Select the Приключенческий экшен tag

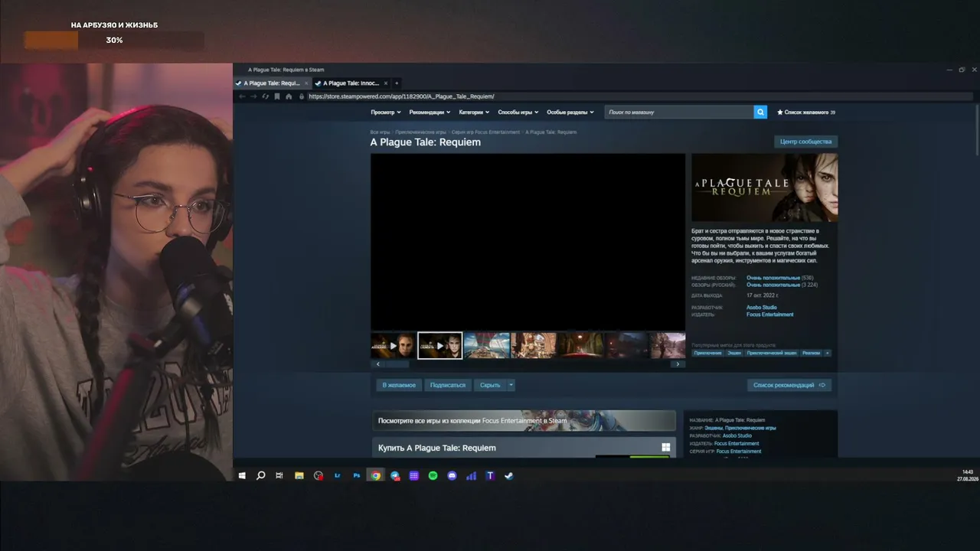point(772,353)
